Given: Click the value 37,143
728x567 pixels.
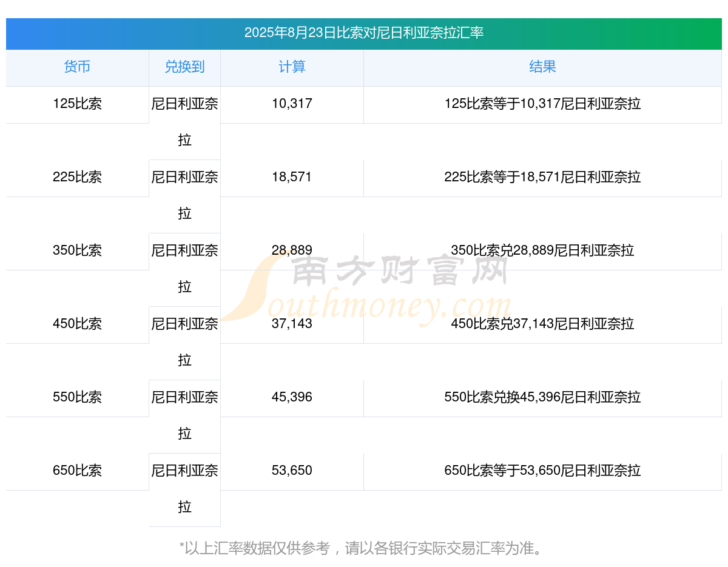Looking at the screenshot, I should click(292, 324).
